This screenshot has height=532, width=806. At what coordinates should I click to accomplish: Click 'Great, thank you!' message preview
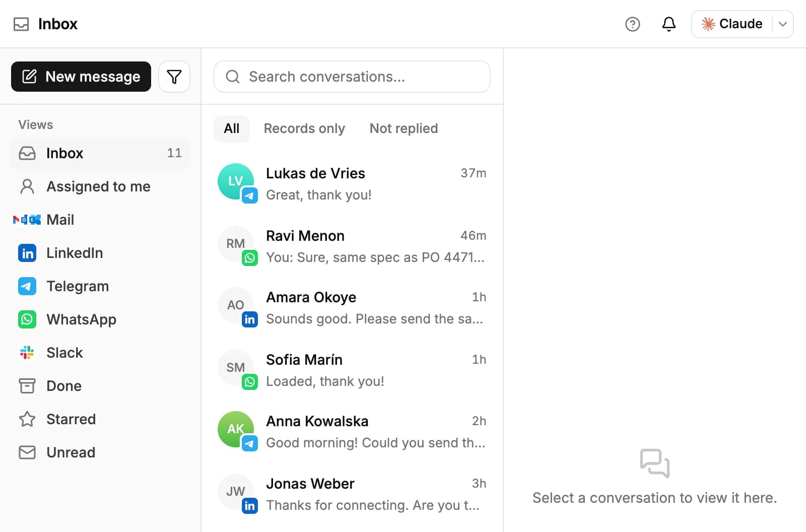click(x=319, y=195)
